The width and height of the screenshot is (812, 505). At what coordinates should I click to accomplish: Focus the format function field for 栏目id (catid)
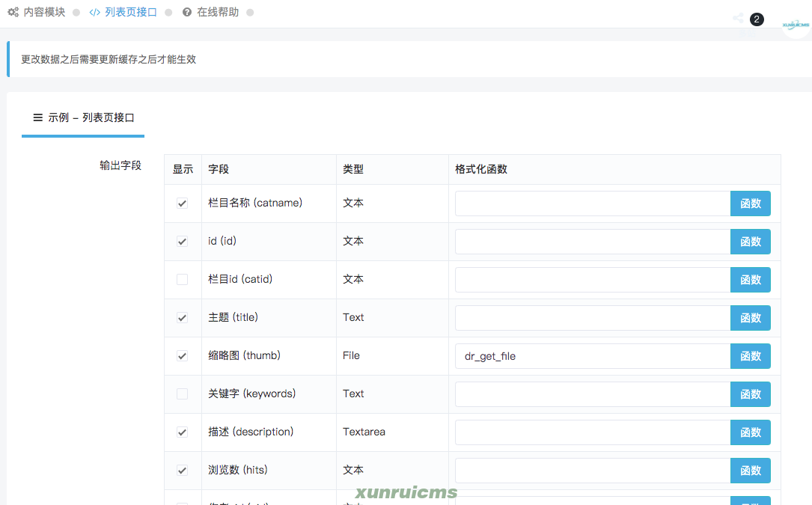(x=593, y=280)
